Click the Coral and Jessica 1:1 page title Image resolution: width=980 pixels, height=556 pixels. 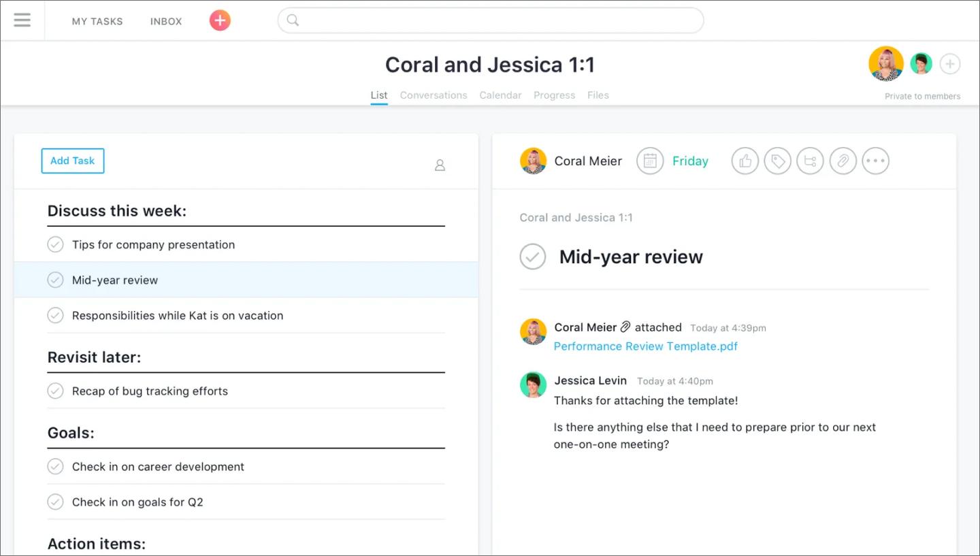pyautogui.click(x=490, y=65)
